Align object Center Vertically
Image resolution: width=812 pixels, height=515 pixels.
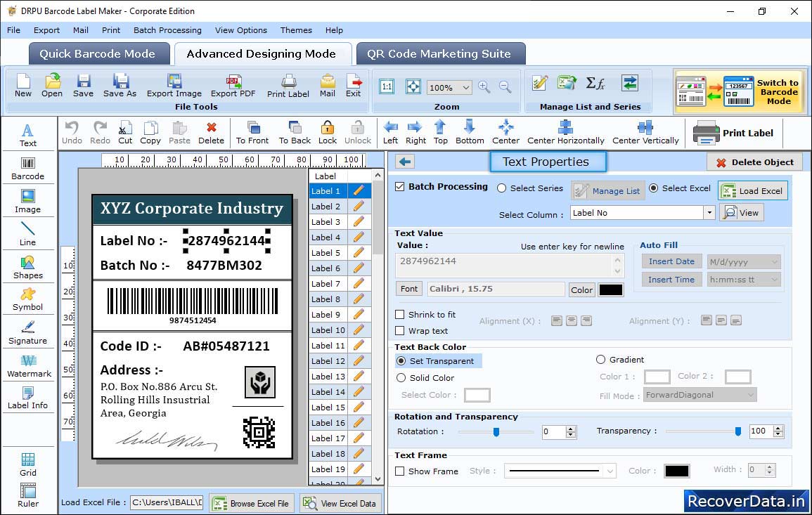pyautogui.click(x=645, y=133)
